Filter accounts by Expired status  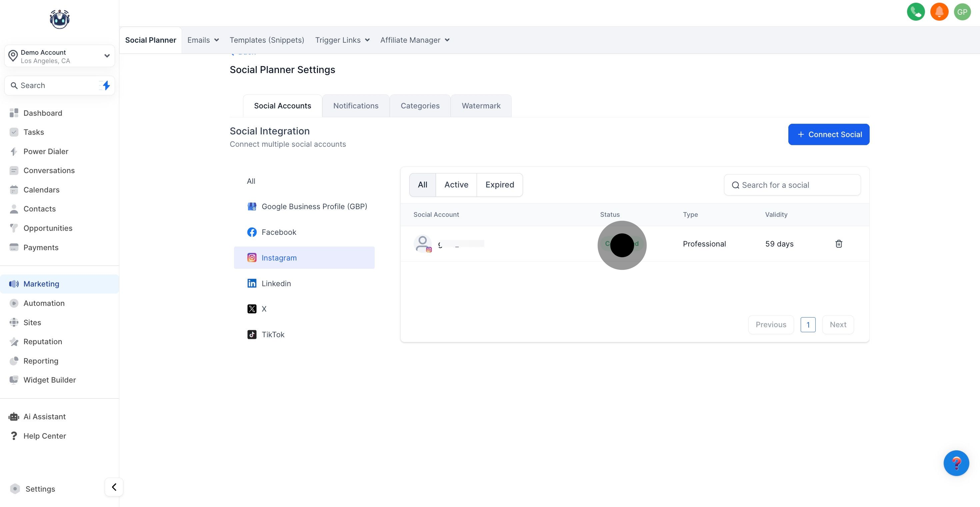coord(500,184)
